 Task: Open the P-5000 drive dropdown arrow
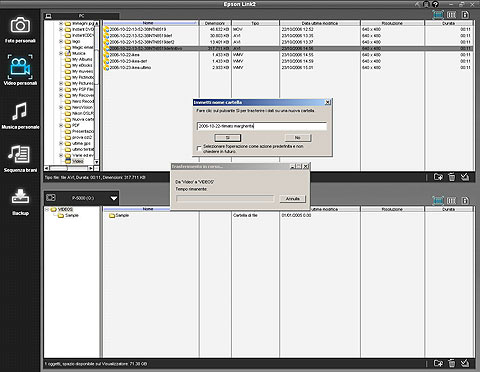click(x=114, y=198)
